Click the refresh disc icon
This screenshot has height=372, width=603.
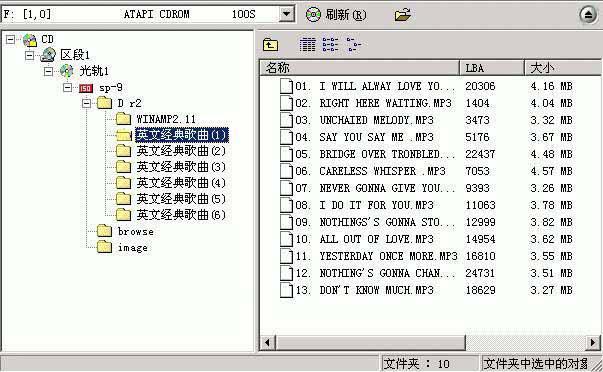313,15
